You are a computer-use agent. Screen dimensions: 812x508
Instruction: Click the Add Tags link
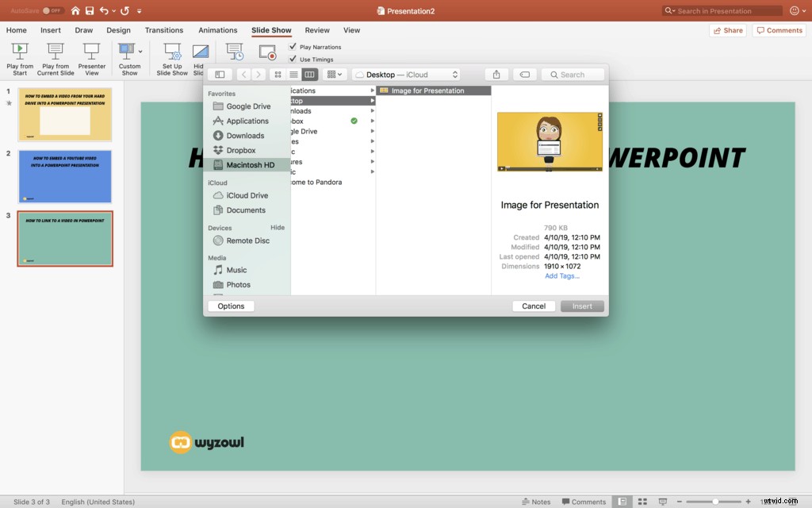561,275
